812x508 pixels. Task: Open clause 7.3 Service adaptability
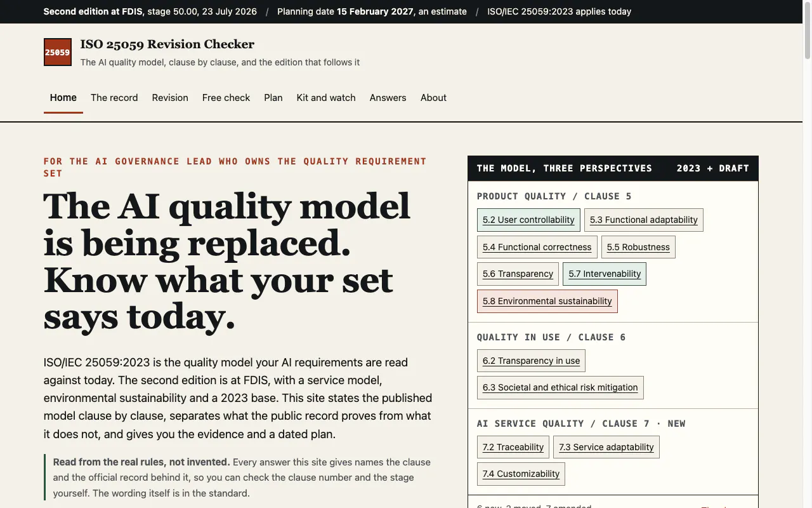[x=606, y=447]
